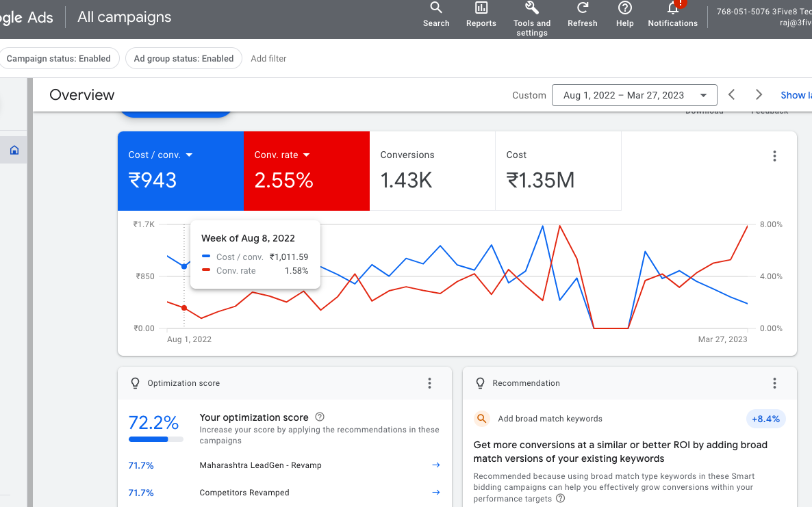Image resolution: width=812 pixels, height=507 pixels.
Task: Open the Help menu
Action: point(624,14)
